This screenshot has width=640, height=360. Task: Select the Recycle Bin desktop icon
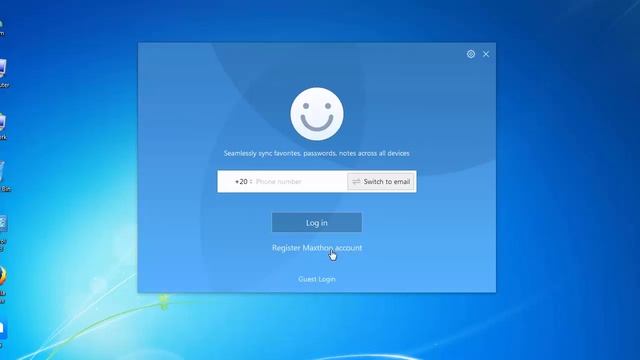tap(3, 176)
